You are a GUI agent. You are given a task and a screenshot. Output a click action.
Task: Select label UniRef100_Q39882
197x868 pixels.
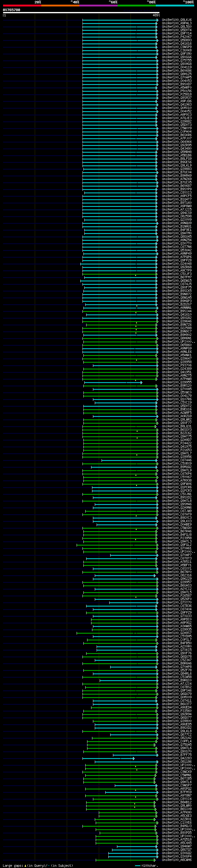[177, 121]
